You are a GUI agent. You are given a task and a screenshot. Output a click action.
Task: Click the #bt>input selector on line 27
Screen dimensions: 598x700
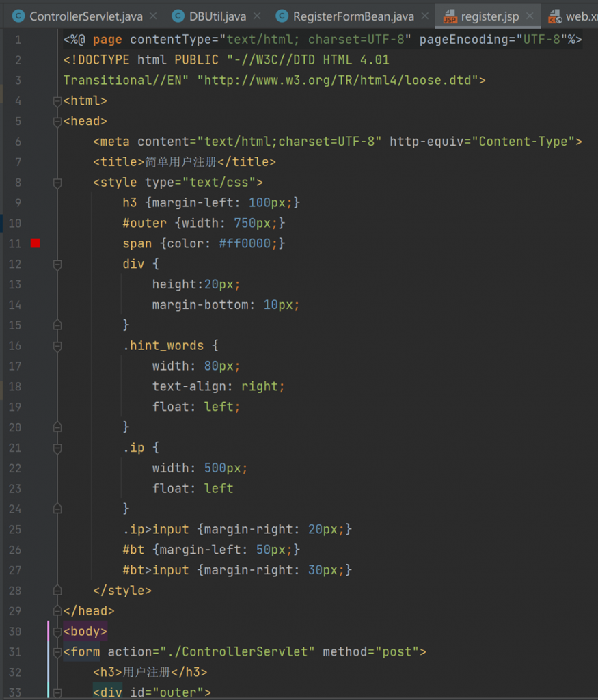click(x=156, y=571)
